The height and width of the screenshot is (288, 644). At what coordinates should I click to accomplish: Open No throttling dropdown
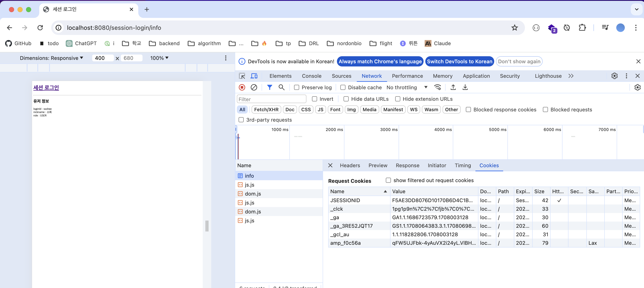pyautogui.click(x=407, y=87)
